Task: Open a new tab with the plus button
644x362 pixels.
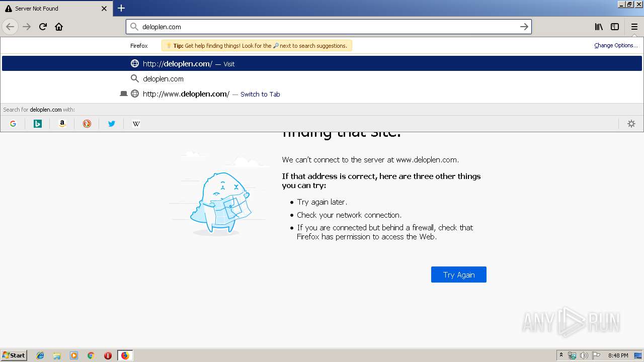Action: (x=121, y=8)
